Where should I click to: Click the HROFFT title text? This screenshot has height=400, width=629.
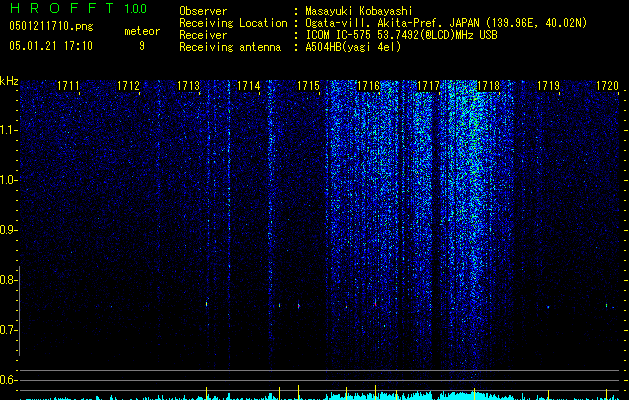pyautogui.click(x=62, y=8)
